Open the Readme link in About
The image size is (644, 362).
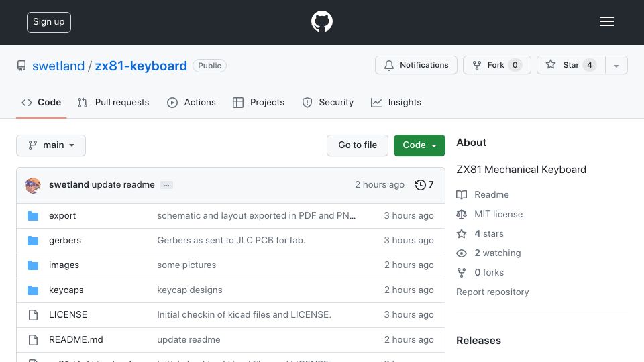coord(491,194)
